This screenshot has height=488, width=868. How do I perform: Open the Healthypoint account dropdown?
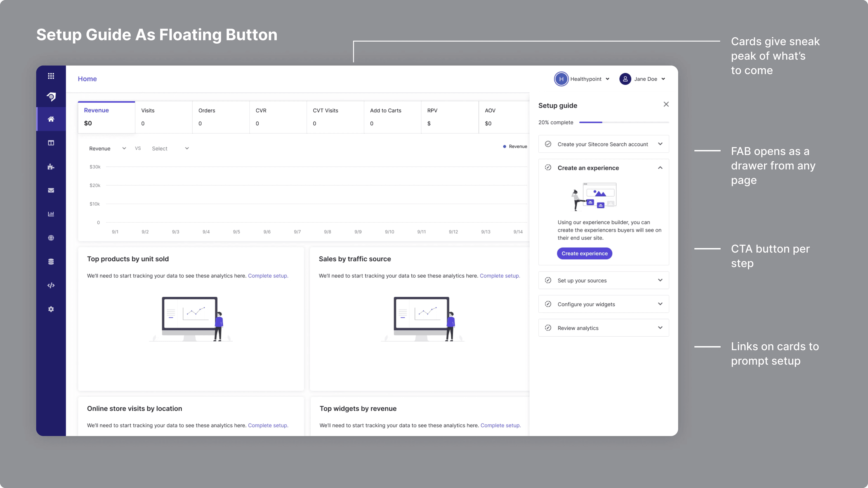click(x=607, y=79)
